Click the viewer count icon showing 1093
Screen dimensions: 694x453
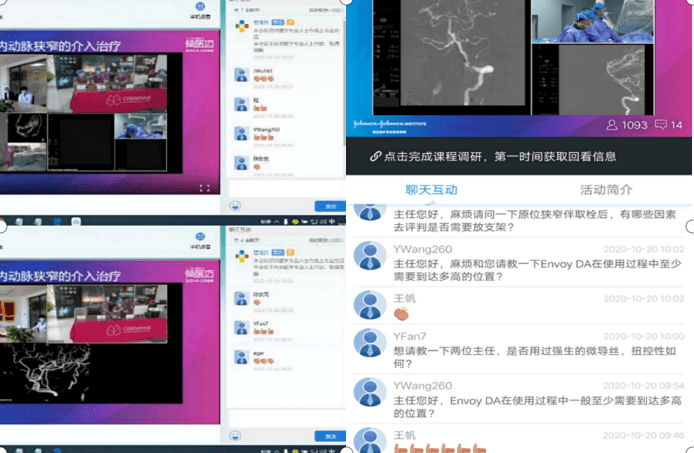[613, 125]
